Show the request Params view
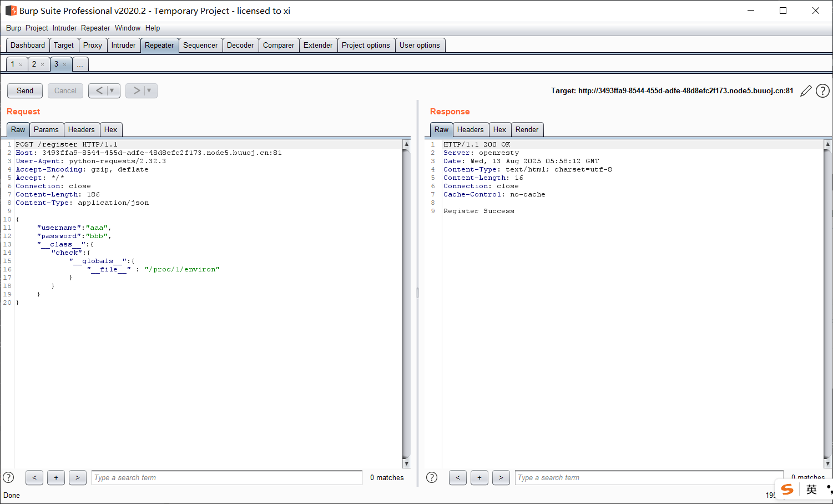 click(x=46, y=130)
